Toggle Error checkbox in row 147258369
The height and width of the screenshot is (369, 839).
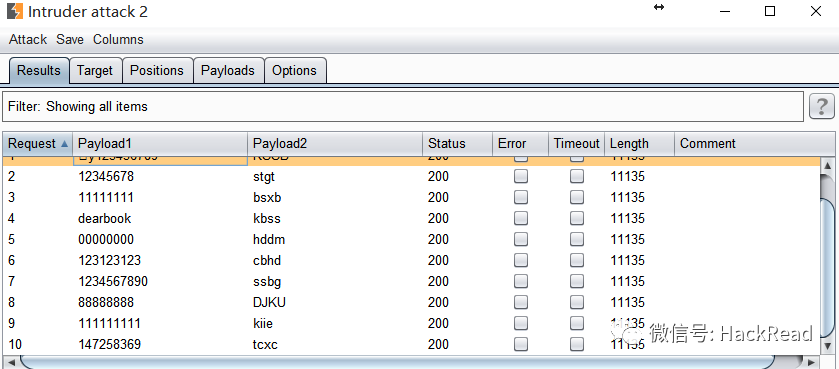click(x=521, y=344)
